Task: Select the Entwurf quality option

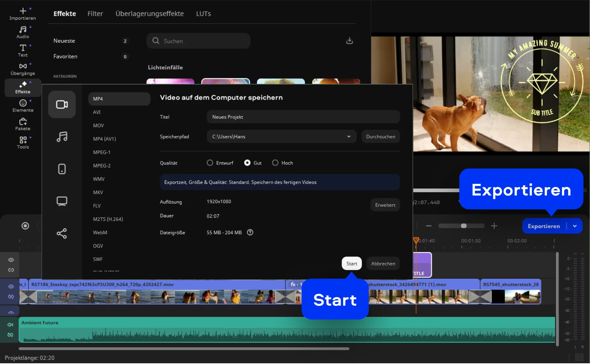Action: tap(210, 163)
